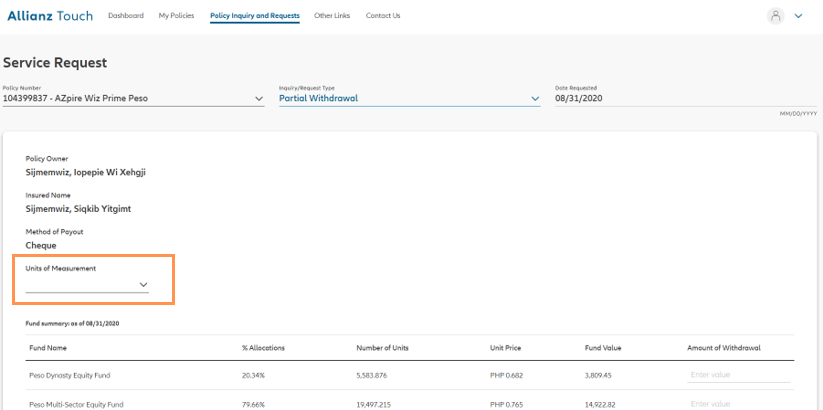Click the Number of Units column header
The width and height of the screenshot is (823, 410).
[x=382, y=348]
